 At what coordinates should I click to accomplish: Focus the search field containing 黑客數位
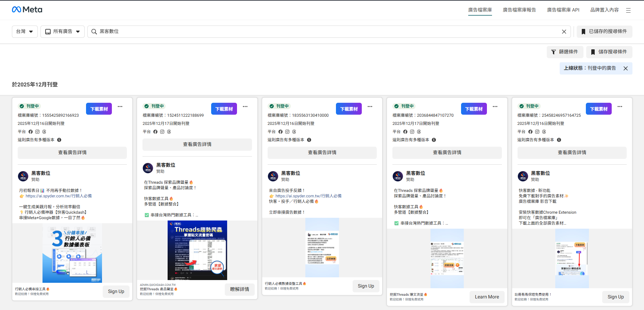[x=330, y=32]
